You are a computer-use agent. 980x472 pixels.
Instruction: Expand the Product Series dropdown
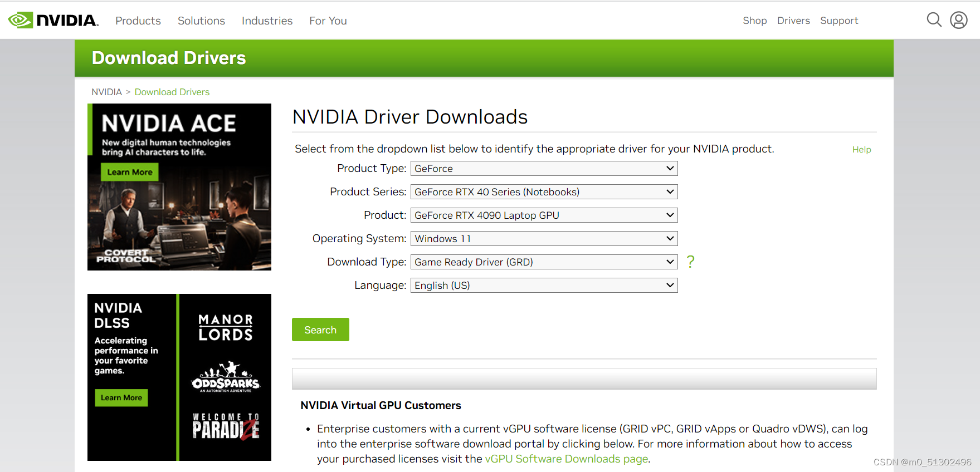[x=544, y=192]
